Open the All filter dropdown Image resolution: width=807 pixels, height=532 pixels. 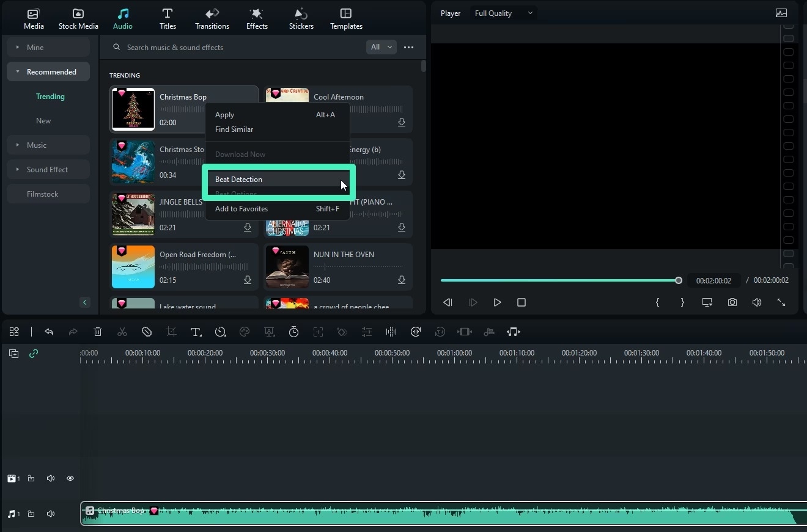pos(381,47)
